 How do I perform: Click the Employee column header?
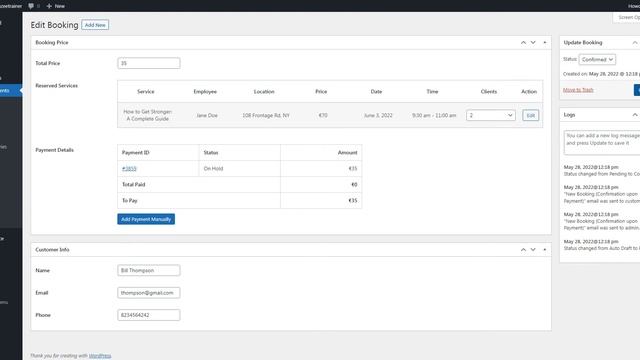[205, 91]
